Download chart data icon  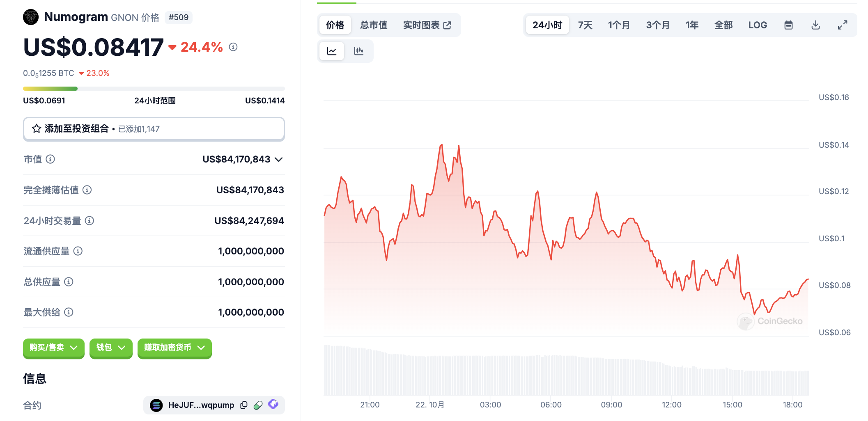coord(815,25)
